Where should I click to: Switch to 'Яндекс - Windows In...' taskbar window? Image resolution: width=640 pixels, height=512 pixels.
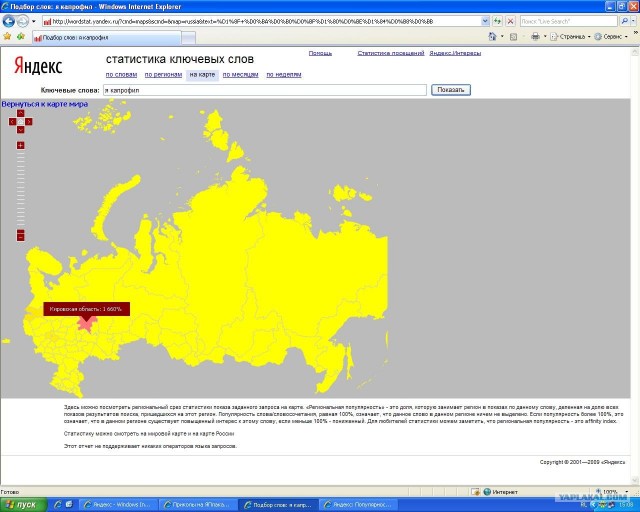tap(118, 505)
